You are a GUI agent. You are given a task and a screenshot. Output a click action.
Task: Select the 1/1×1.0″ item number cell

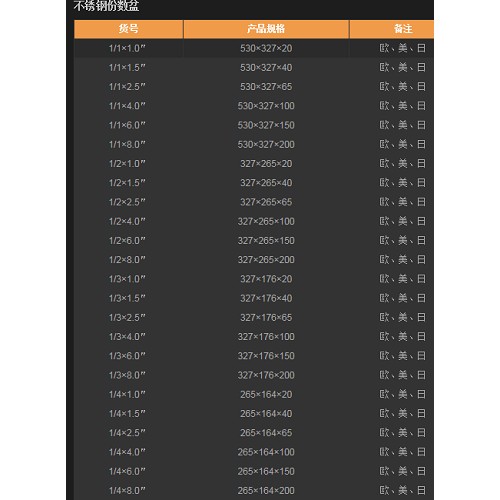pos(128,48)
